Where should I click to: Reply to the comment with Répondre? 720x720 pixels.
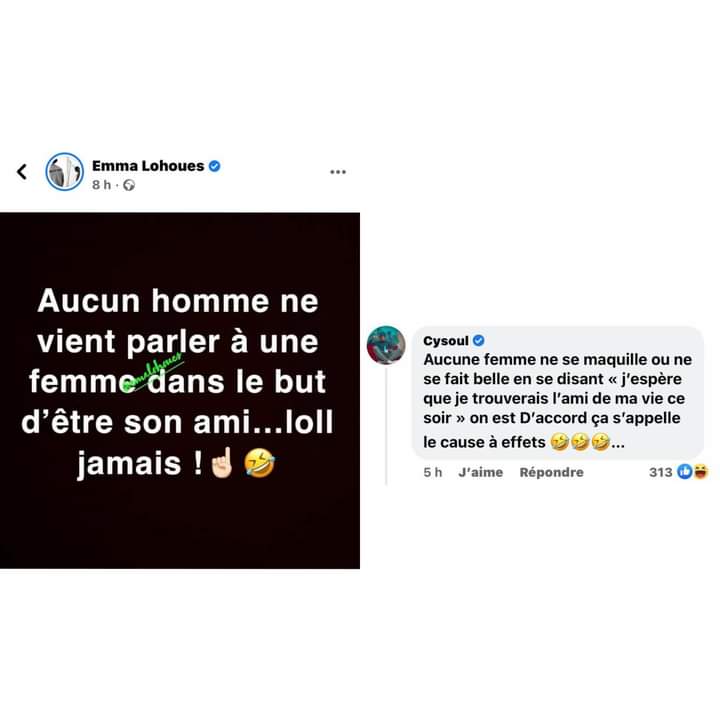coord(551,472)
